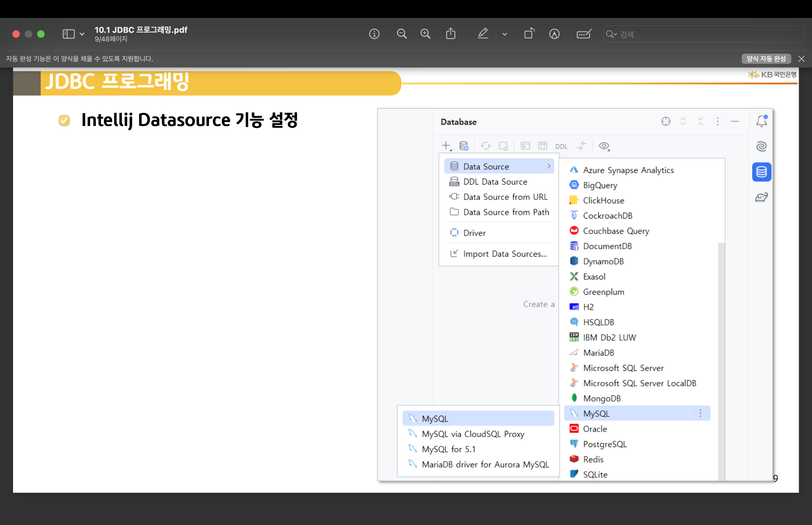Open the share button in toolbar
The height and width of the screenshot is (525, 812).
tap(451, 34)
